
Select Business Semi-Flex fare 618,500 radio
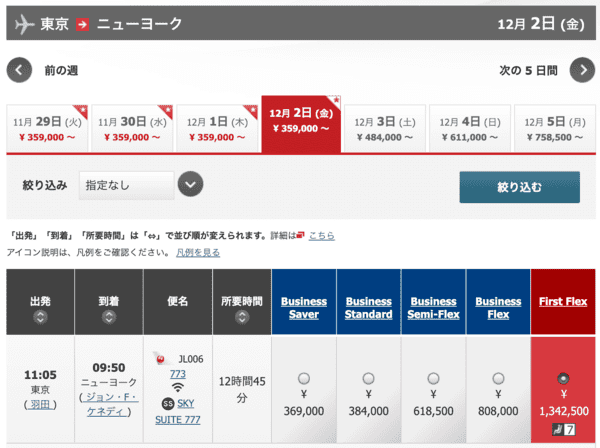(x=433, y=379)
